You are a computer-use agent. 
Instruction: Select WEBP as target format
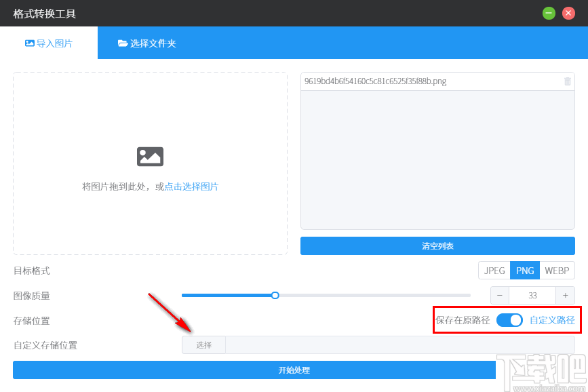pyautogui.click(x=556, y=270)
